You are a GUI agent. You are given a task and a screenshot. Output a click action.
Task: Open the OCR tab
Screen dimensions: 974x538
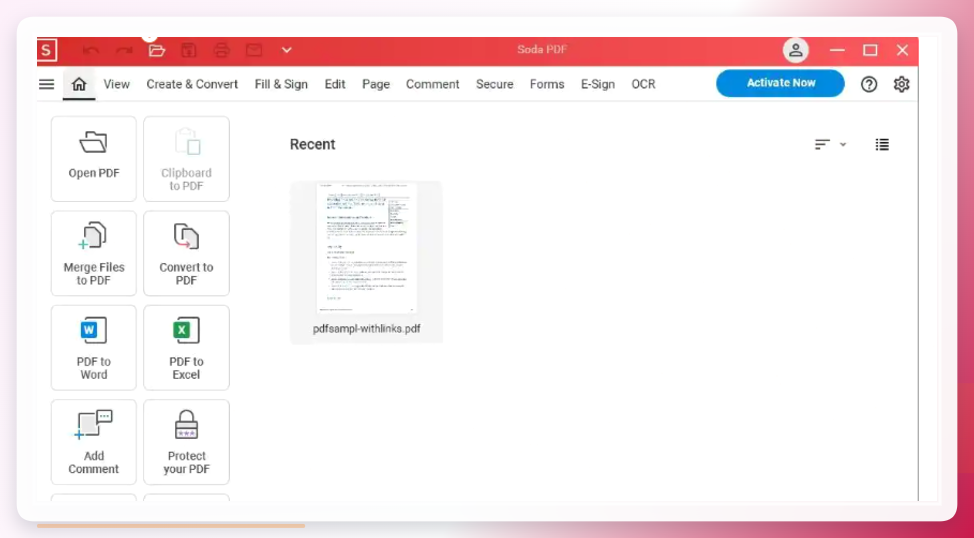point(644,84)
